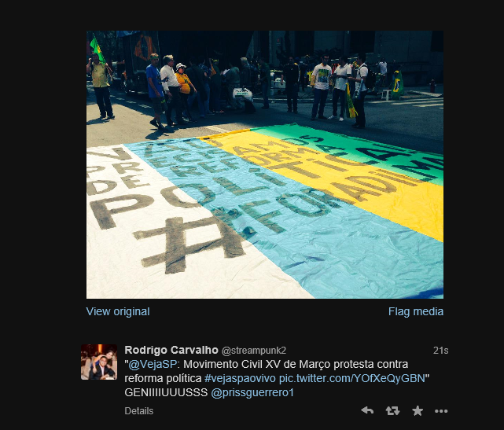The image size is (504, 430).
Task: Open the @VejaSP mention
Action: [x=153, y=364]
